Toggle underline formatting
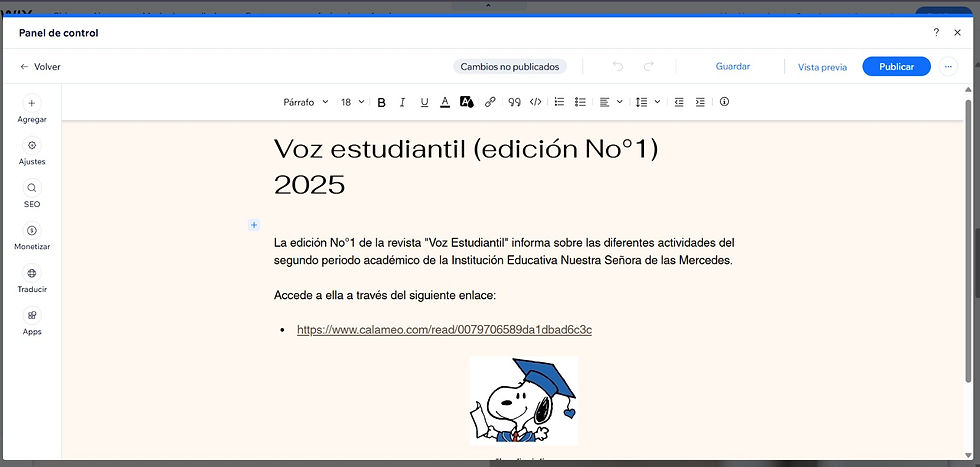 coord(424,103)
